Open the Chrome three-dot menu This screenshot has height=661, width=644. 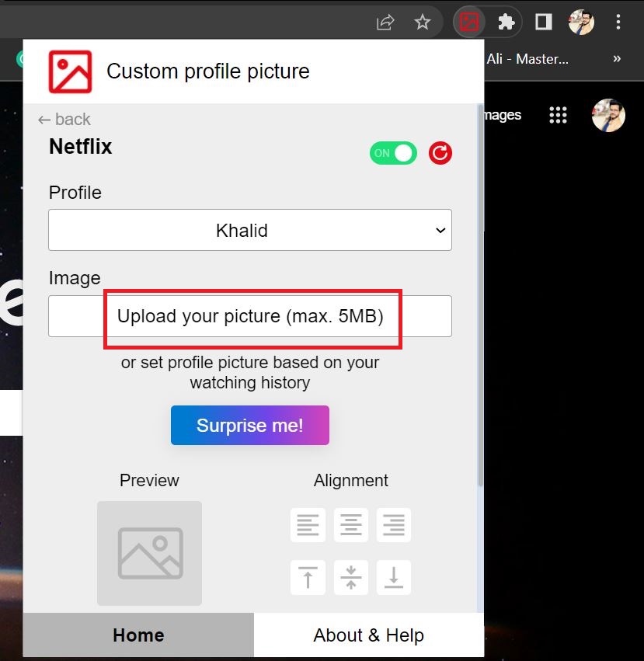pos(618,22)
